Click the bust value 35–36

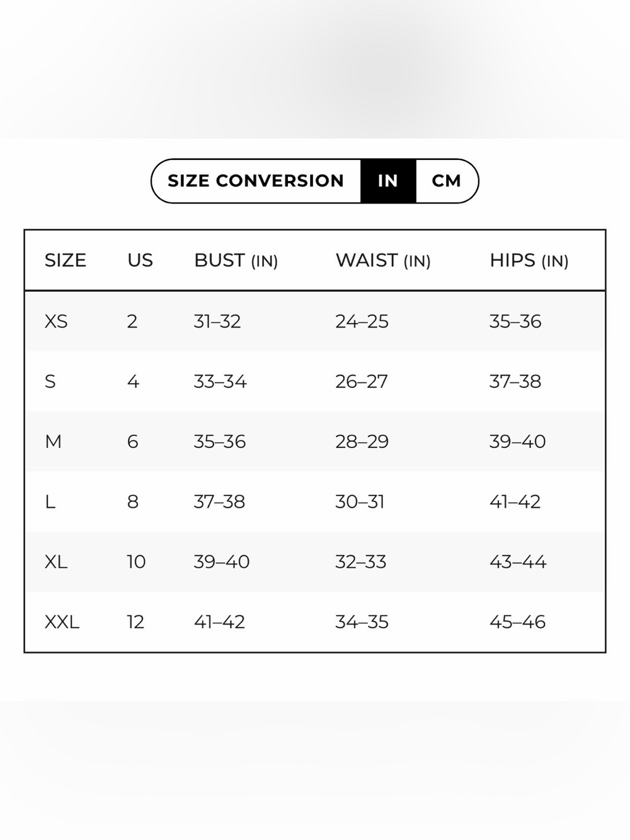[x=220, y=442]
